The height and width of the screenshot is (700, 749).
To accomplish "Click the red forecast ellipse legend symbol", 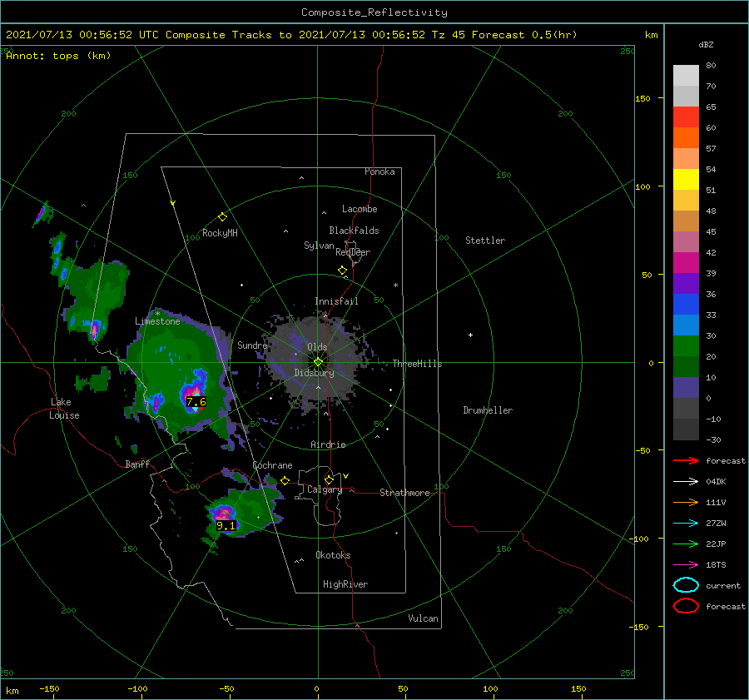I will click(x=686, y=606).
